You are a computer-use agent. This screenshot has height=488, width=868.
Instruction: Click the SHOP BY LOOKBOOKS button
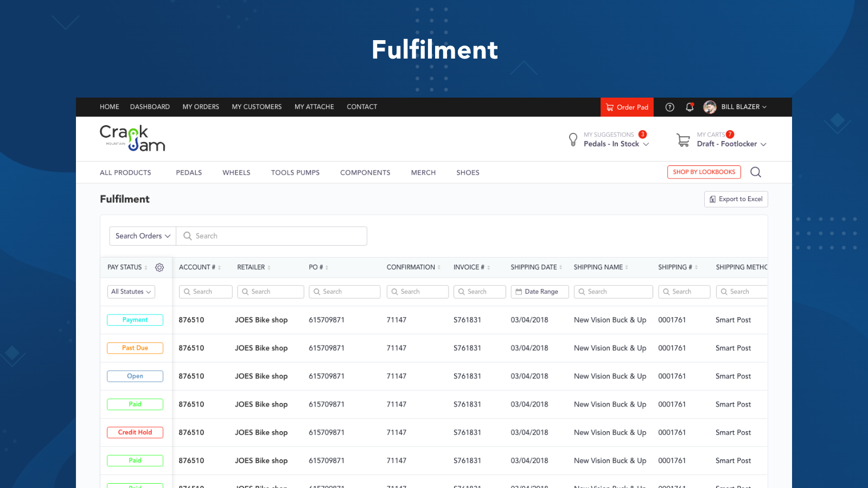pos(704,172)
